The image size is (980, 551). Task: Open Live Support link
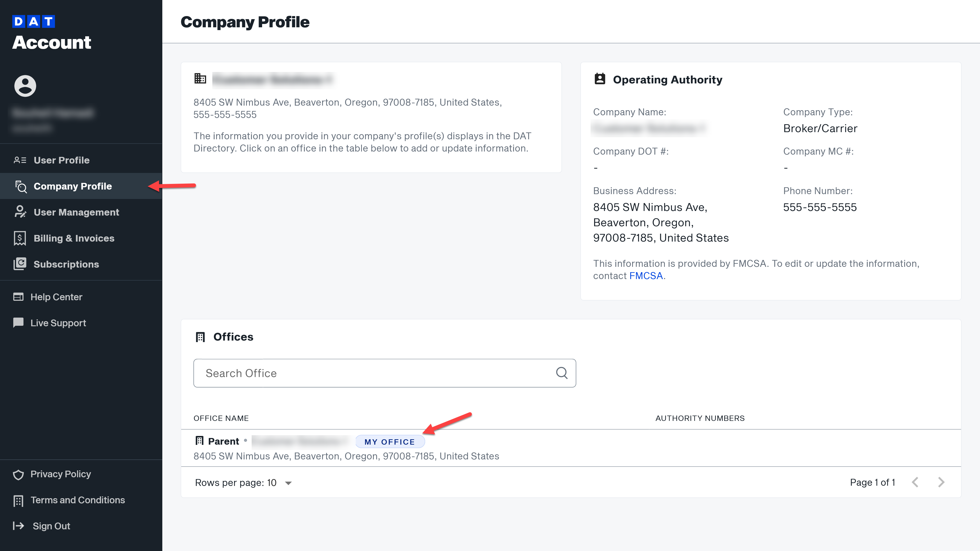[58, 323]
